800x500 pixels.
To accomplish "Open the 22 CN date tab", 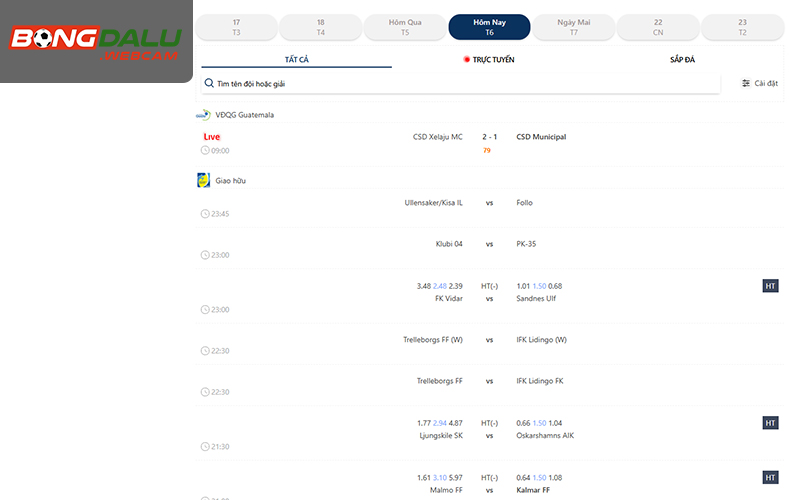I will pos(657,27).
